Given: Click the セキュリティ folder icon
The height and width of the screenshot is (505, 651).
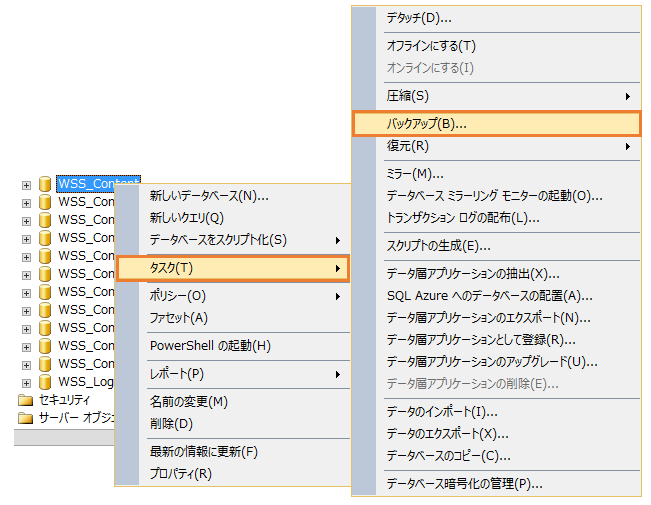Looking at the screenshot, I should [x=26, y=400].
